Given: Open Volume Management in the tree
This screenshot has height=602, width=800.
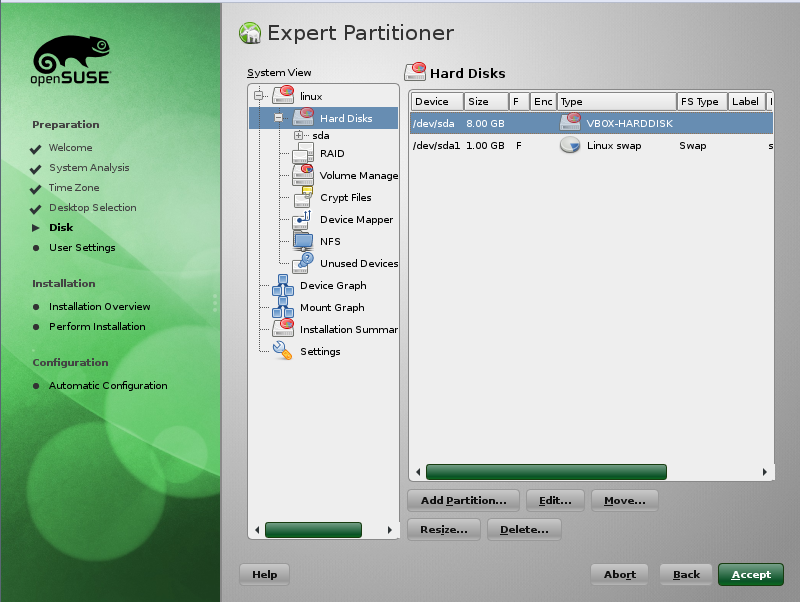Looking at the screenshot, I should (359, 175).
